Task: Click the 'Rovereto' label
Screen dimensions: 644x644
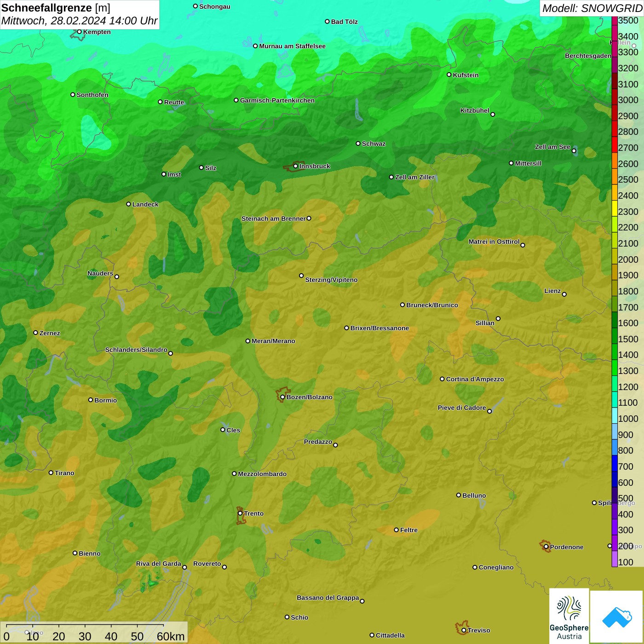Action: (207, 563)
